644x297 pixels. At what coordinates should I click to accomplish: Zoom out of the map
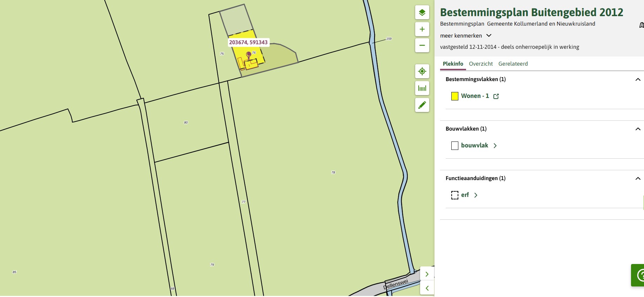click(422, 45)
